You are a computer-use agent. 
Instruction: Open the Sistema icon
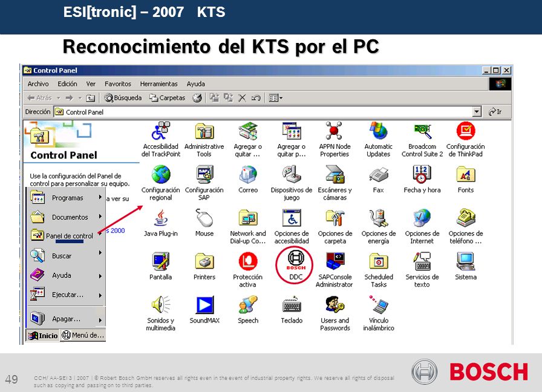pyautogui.click(x=466, y=261)
